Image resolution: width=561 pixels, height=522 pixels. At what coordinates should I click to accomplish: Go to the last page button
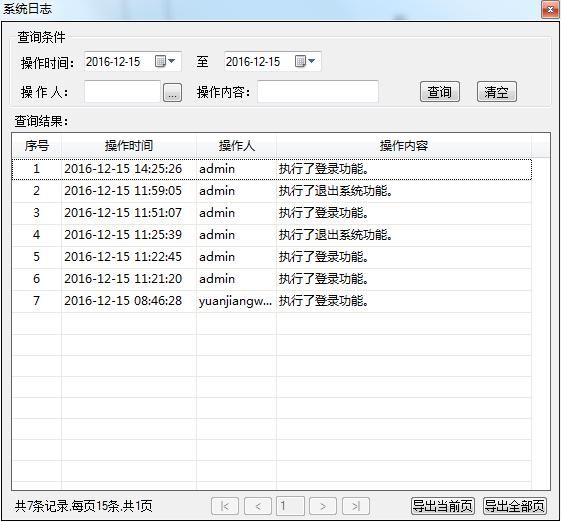pos(356,506)
